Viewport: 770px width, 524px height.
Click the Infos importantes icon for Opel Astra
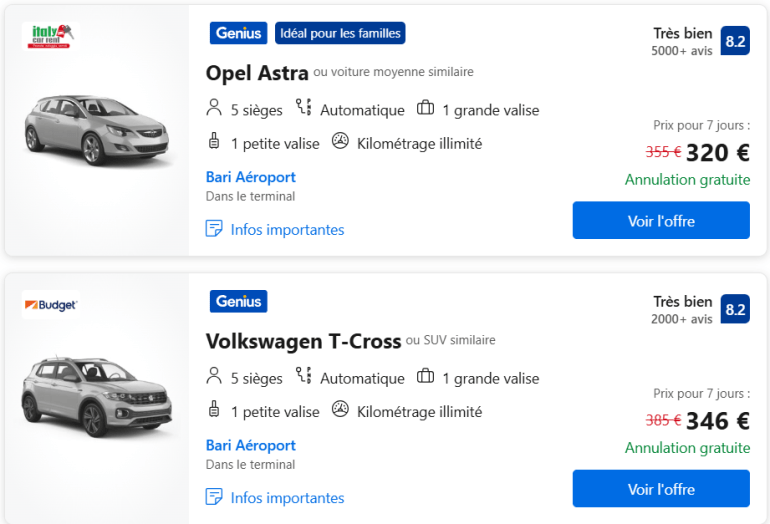pyautogui.click(x=214, y=229)
